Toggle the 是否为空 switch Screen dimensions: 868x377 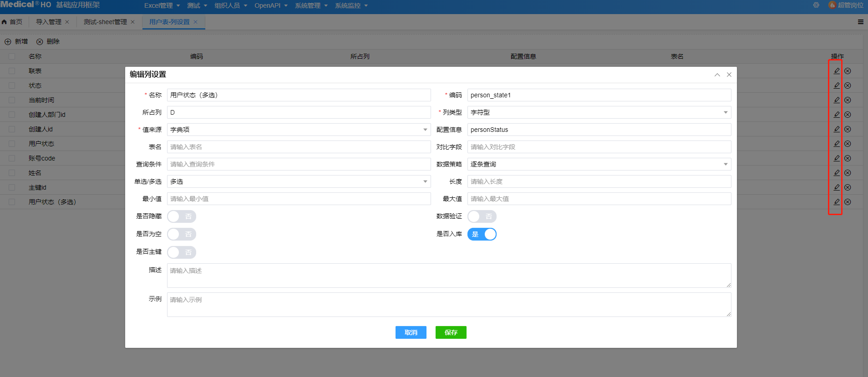point(182,234)
